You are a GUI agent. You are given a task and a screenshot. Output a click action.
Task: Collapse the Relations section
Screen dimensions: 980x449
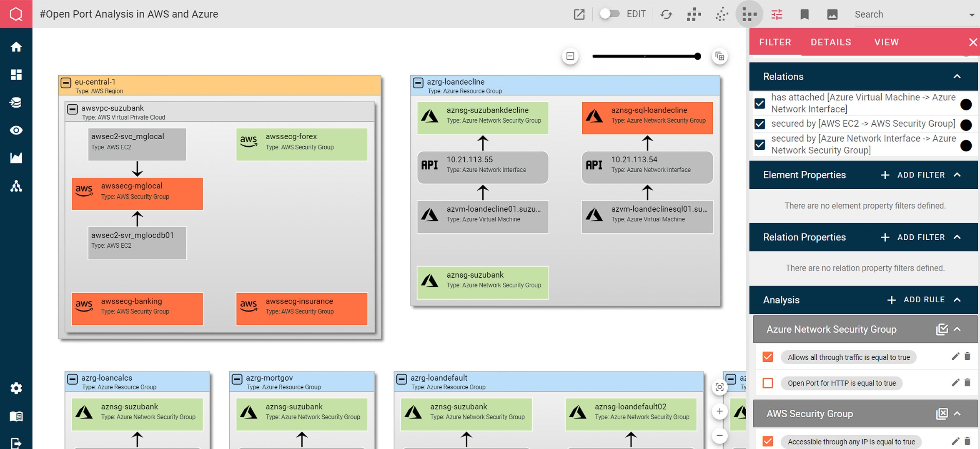(x=957, y=76)
